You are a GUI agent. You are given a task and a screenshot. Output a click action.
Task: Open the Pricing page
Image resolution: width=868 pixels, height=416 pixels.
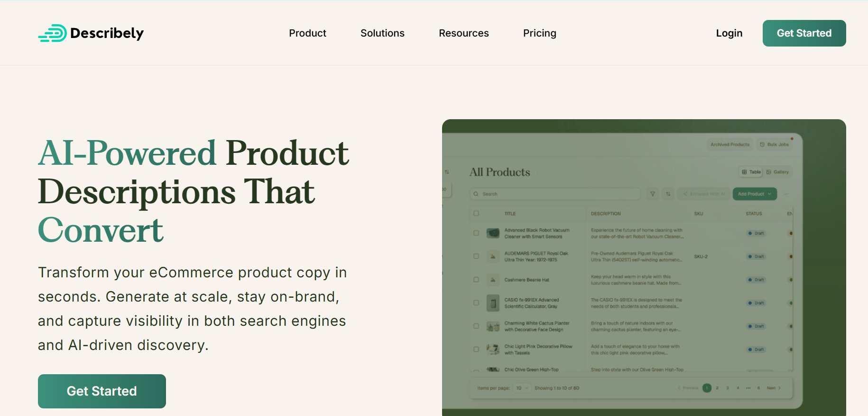pos(539,33)
